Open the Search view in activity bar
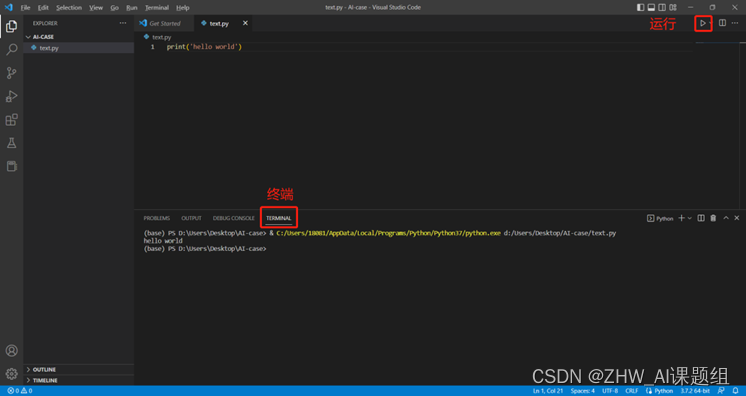 [11, 50]
